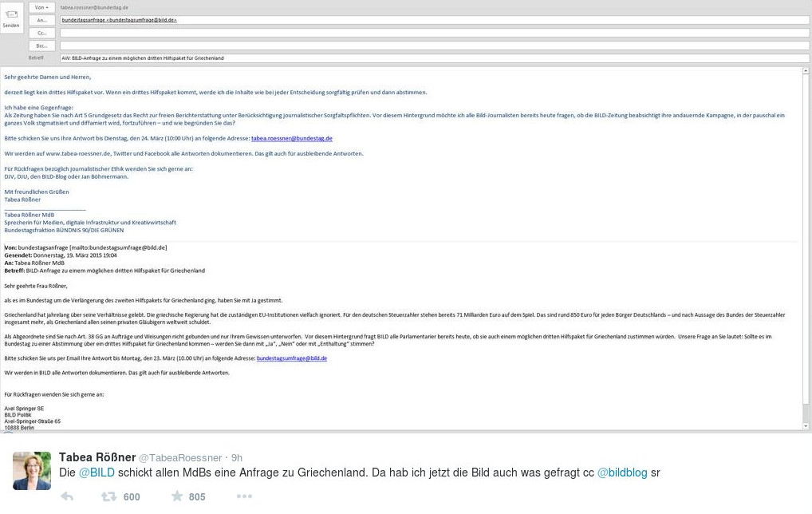Click the email body vertical scrollbar
Screen dimensions: 812x514
(x=806, y=239)
